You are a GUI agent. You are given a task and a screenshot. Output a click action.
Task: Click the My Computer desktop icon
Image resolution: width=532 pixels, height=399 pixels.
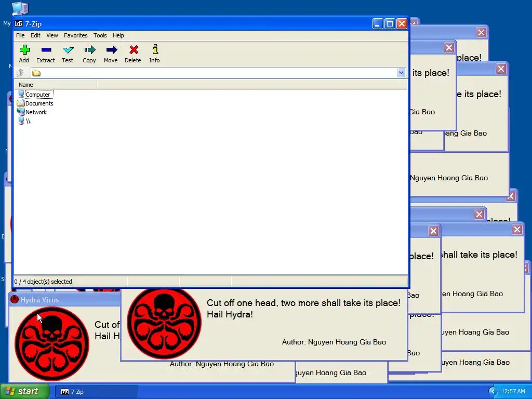20,8
